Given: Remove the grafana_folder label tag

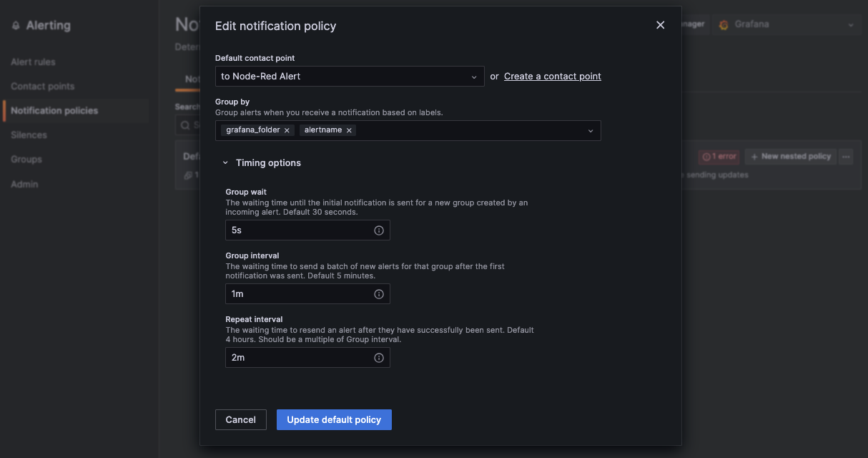Looking at the screenshot, I should coord(287,130).
